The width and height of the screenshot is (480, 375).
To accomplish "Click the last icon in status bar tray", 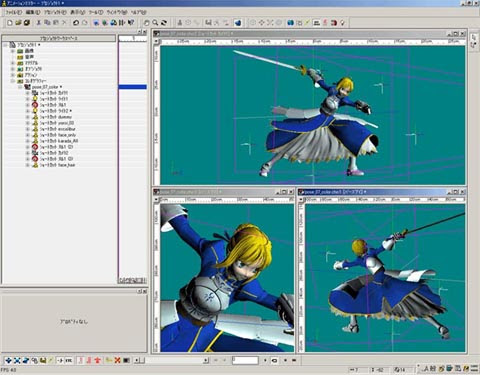I will [475, 369].
